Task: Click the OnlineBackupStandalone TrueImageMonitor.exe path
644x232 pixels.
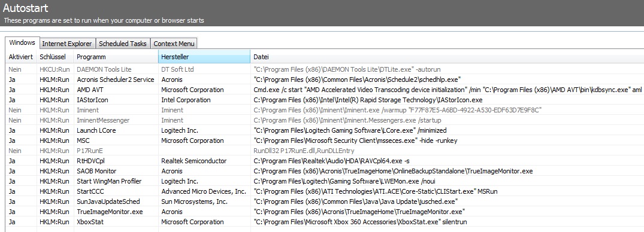Action: 393,171
